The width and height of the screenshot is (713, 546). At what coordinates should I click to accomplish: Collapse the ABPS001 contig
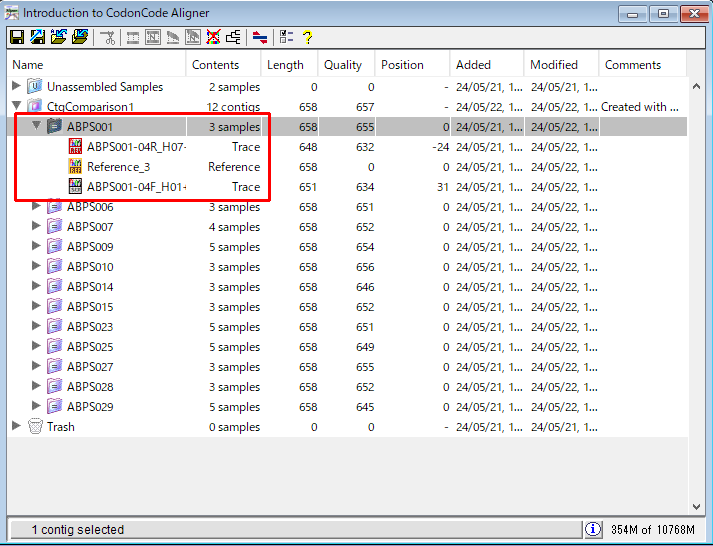tap(37, 126)
